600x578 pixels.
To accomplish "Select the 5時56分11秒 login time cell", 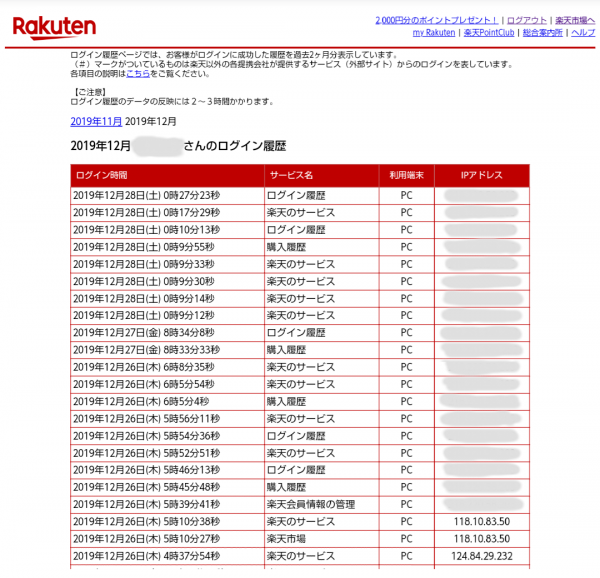I will pyautogui.click(x=167, y=419).
